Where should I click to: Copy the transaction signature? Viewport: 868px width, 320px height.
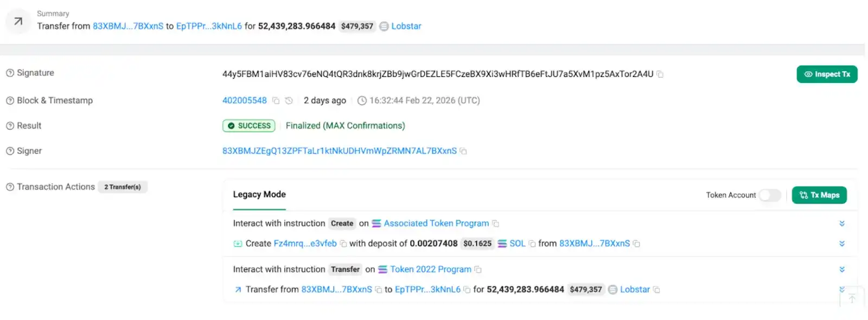coord(660,74)
